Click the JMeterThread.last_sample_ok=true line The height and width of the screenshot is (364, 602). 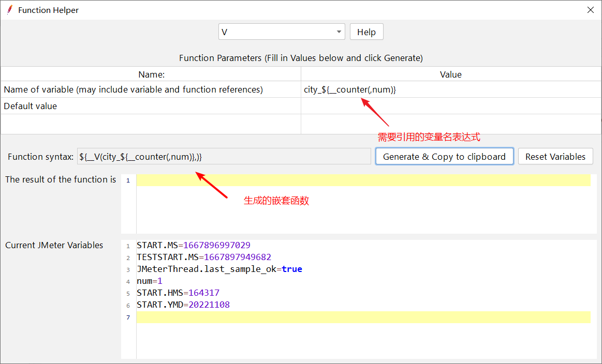click(x=219, y=269)
